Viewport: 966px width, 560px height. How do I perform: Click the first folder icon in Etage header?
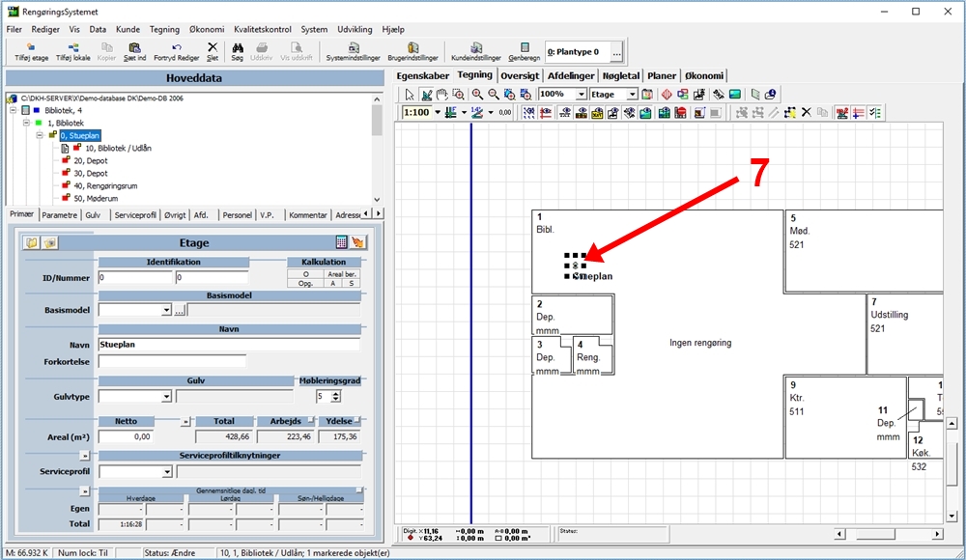[32, 242]
